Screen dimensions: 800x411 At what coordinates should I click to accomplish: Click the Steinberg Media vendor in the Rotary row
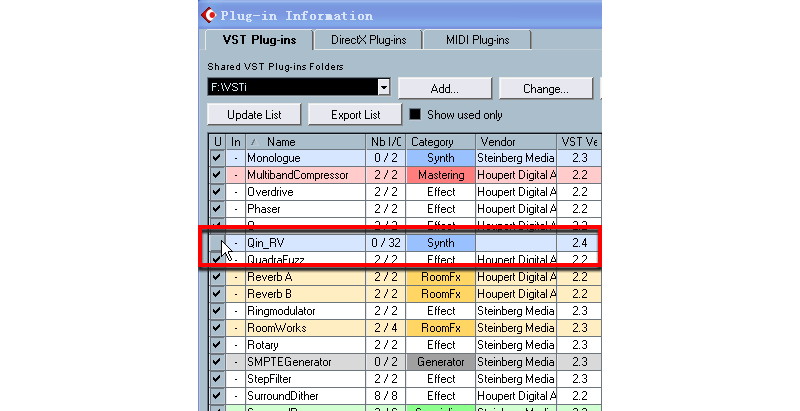pyautogui.click(x=516, y=345)
